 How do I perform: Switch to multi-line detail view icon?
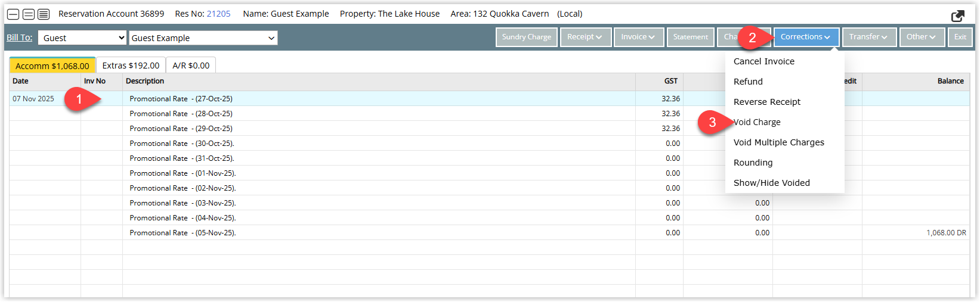pos(44,14)
